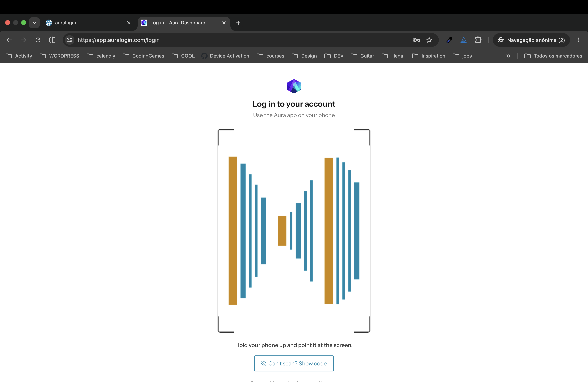The width and height of the screenshot is (588, 382).
Task: Click the forward navigation arrow
Action: [x=23, y=40]
